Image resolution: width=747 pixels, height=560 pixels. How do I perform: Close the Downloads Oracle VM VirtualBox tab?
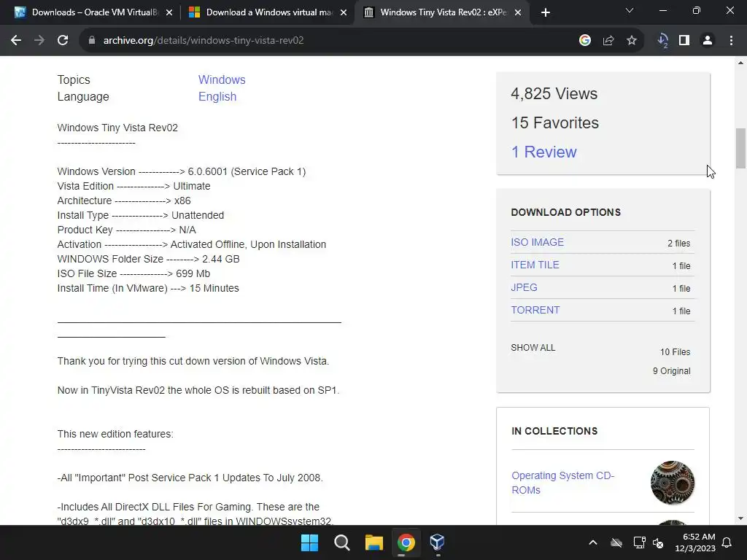point(169,12)
